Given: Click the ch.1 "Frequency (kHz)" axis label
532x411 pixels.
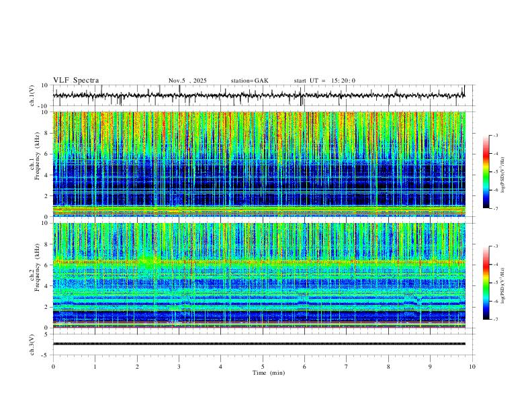Looking at the screenshot, I should coord(37,156).
